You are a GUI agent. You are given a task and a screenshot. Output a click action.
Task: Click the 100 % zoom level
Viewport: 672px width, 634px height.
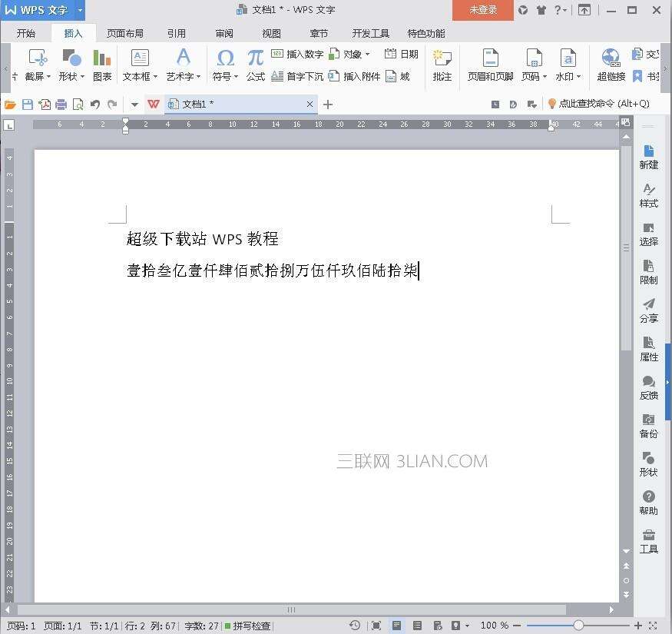click(x=494, y=626)
